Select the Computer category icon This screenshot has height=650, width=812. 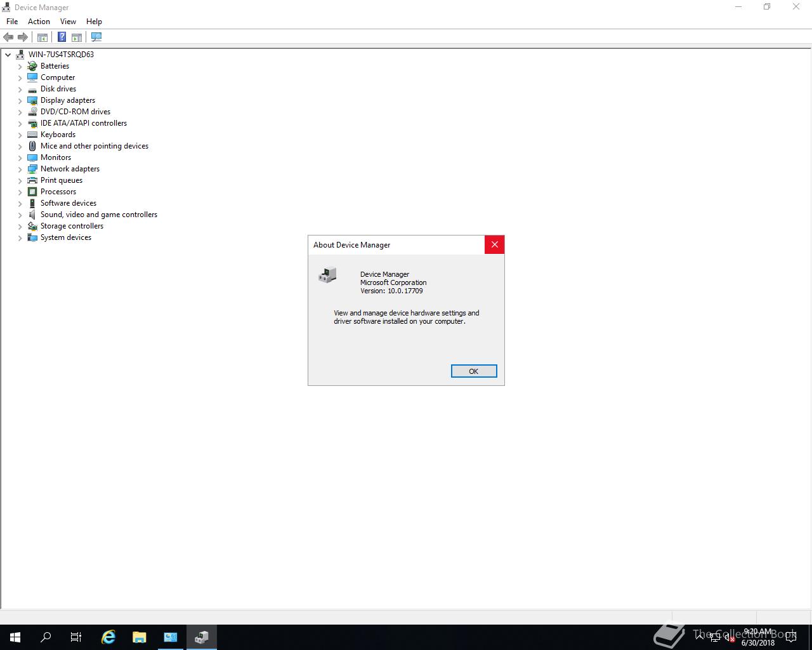(x=32, y=77)
